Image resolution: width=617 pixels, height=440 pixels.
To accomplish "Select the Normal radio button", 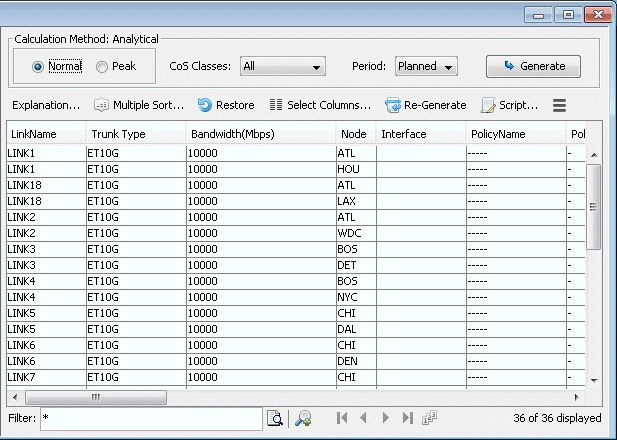I will click(x=39, y=67).
